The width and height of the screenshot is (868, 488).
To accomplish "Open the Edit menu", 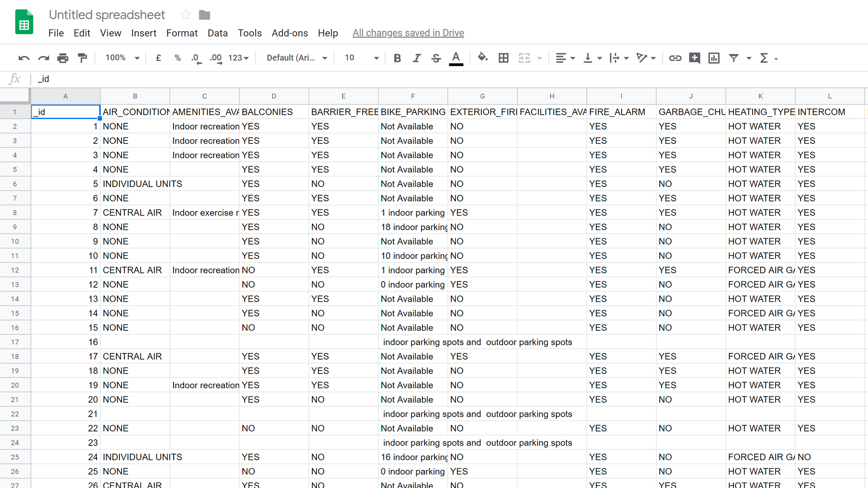I will point(82,33).
